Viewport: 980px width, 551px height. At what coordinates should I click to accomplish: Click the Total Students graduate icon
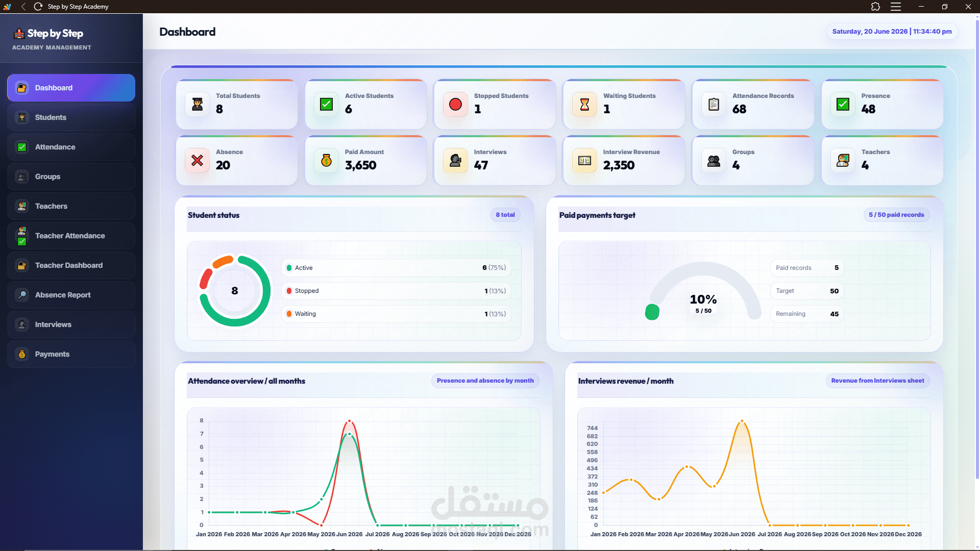coord(198,104)
